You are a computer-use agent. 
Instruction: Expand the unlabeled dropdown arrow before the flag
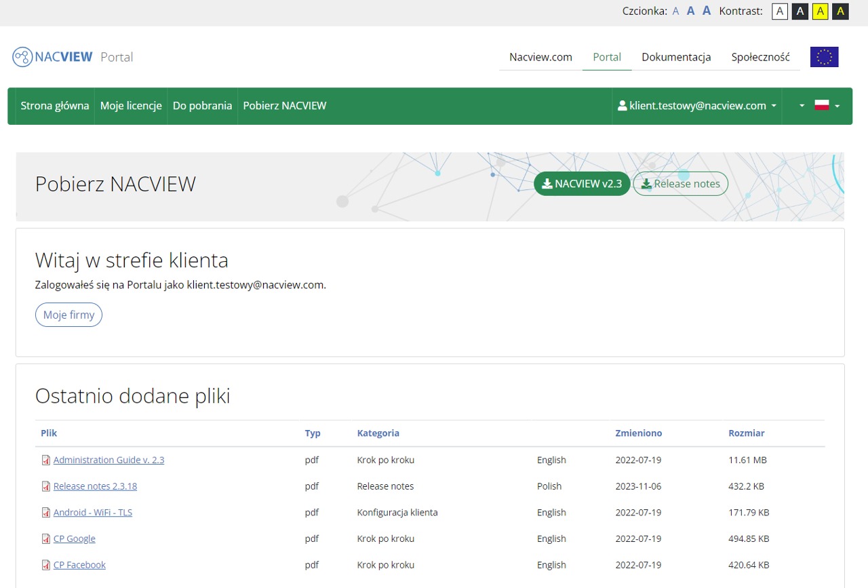click(801, 106)
